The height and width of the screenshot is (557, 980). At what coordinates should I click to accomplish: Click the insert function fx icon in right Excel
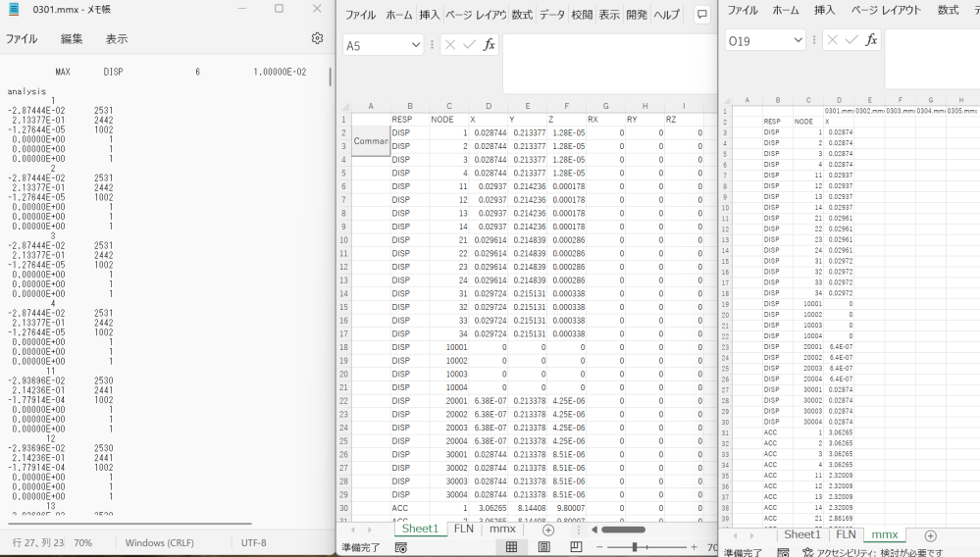[x=870, y=40]
